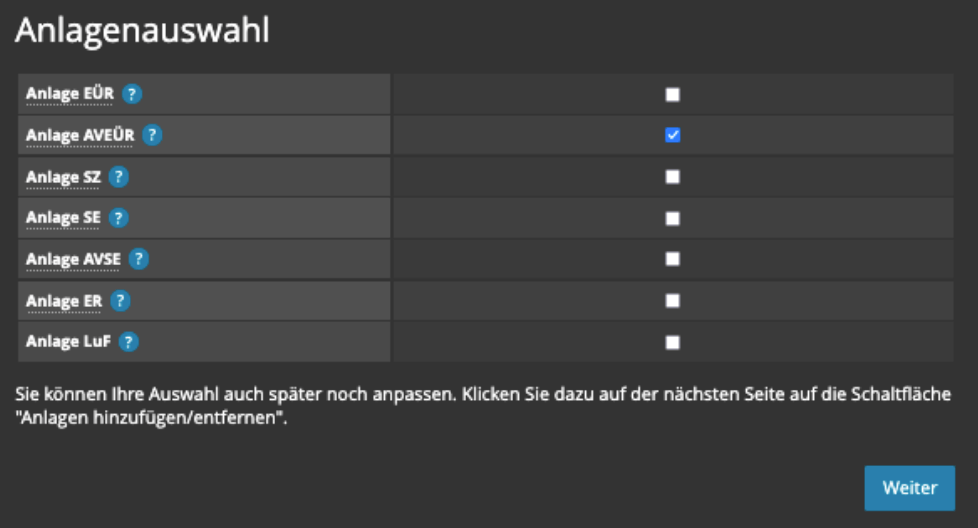Image resolution: width=978 pixels, height=528 pixels.
Task: Select the Anlage SE checkbox
Action: pos(673,218)
